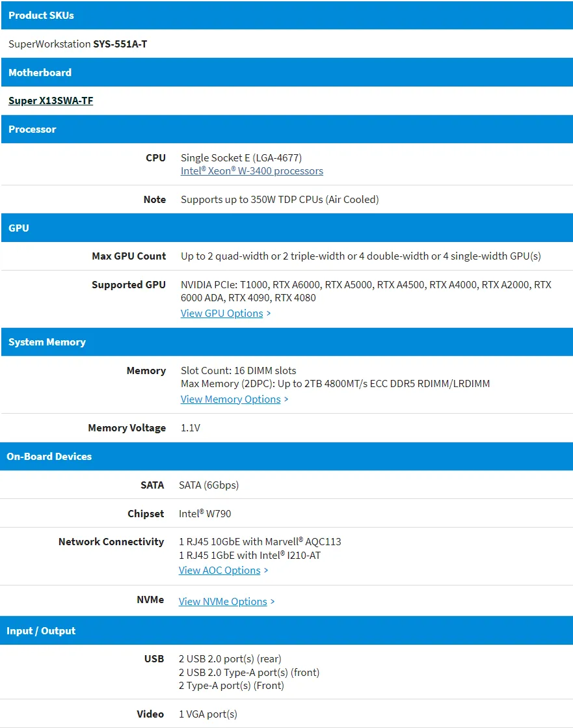Image resolution: width=573 pixels, height=728 pixels.
Task: Select the NVIDIA PCIe supported GPU list
Action: 366,291
